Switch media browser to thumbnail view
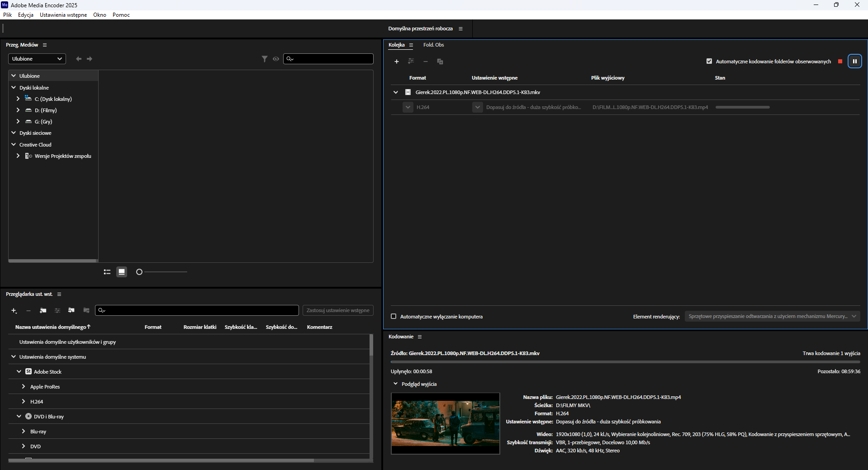868x470 pixels. 122,272
